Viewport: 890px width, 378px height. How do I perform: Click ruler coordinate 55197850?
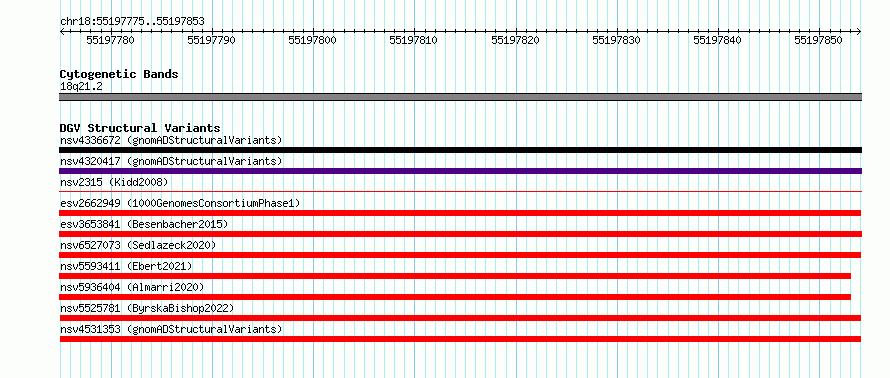click(818, 41)
